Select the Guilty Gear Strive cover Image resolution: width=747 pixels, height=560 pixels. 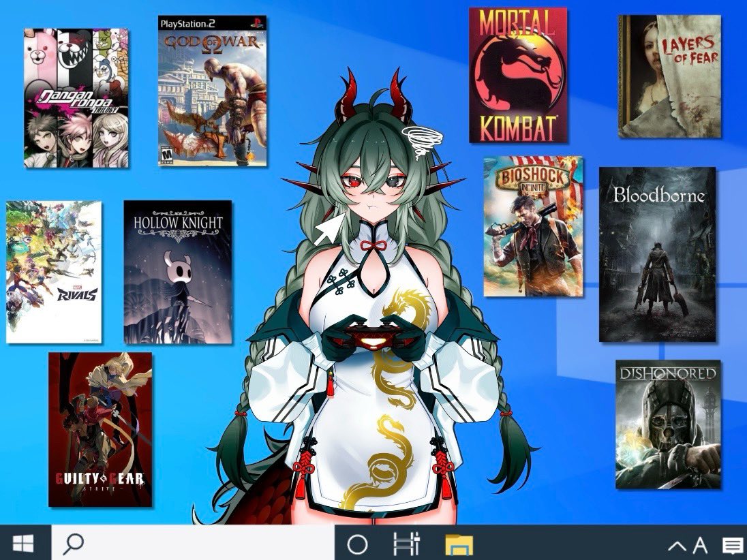pos(100,429)
